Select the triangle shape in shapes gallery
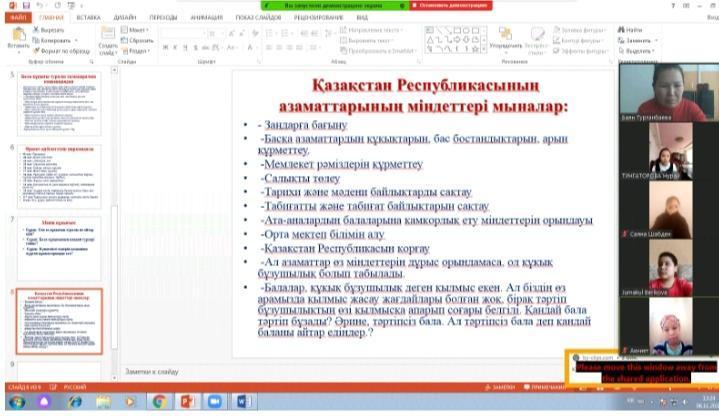The height and width of the screenshot is (416, 719). (430, 40)
